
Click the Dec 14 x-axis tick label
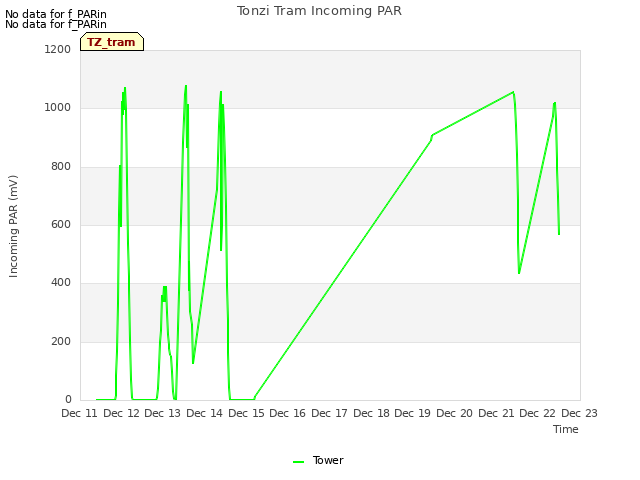(x=204, y=413)
